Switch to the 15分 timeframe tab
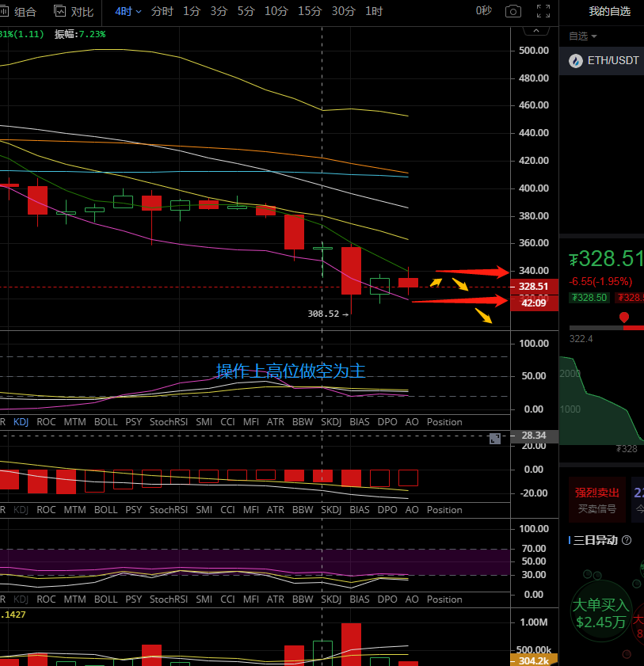Screen dimensions: 644x666 [x=310, y=11]
